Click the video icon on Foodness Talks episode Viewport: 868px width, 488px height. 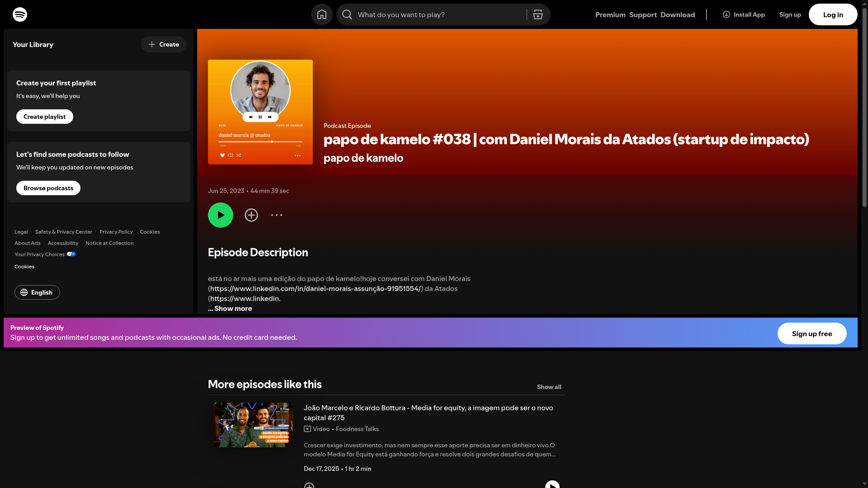[x=307, y=429]
